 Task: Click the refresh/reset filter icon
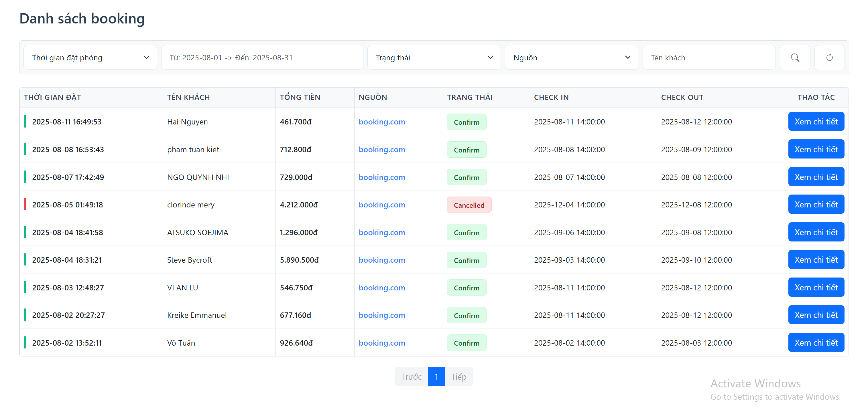829,58
